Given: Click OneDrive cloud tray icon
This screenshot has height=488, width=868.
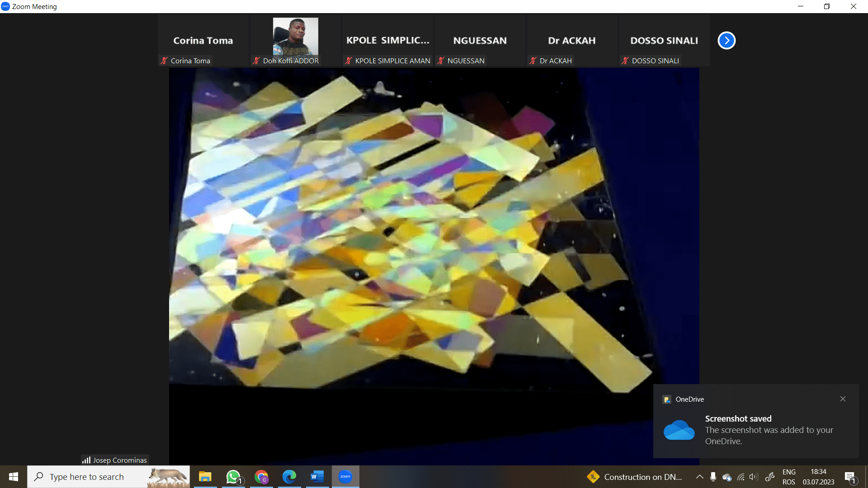Looking at the screenshot, I should [726, 477].
